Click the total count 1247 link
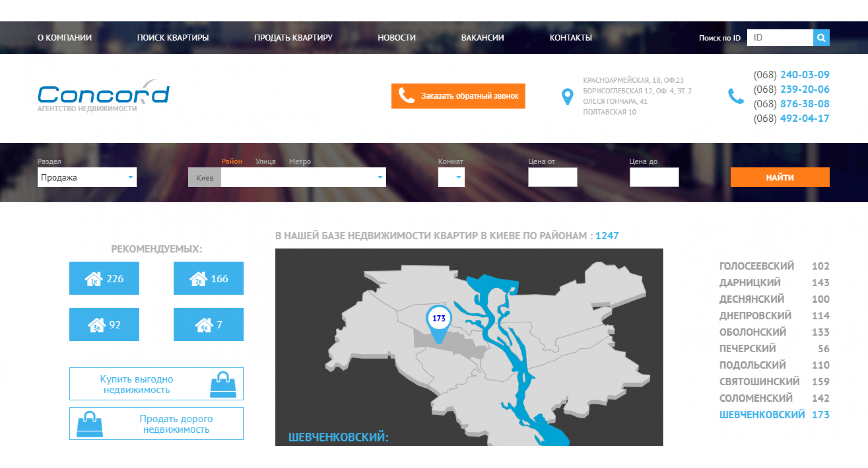 click(607, 236)
